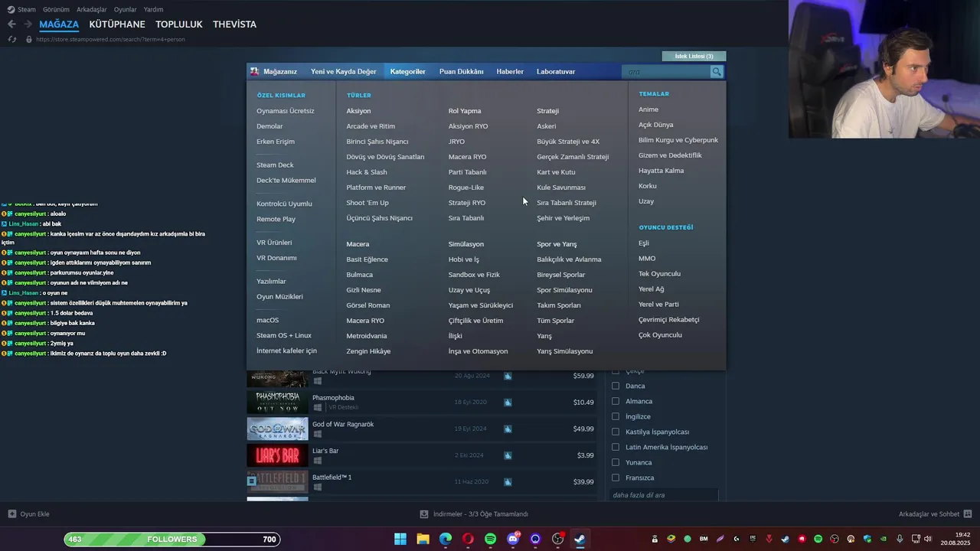Click the store search input field

(x=667, y=72)
